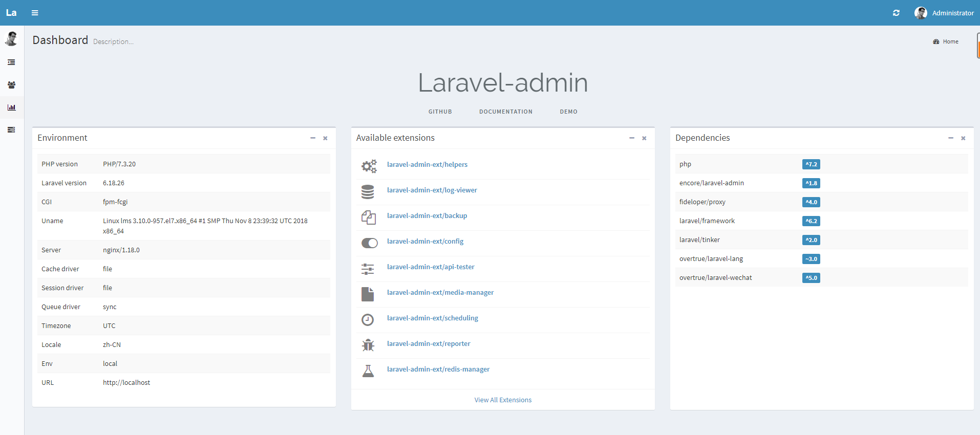980x435 pixels.
Task: Select the fpm-fcgi CGI value
Action: pyautogui.click(x=115, y=202)
